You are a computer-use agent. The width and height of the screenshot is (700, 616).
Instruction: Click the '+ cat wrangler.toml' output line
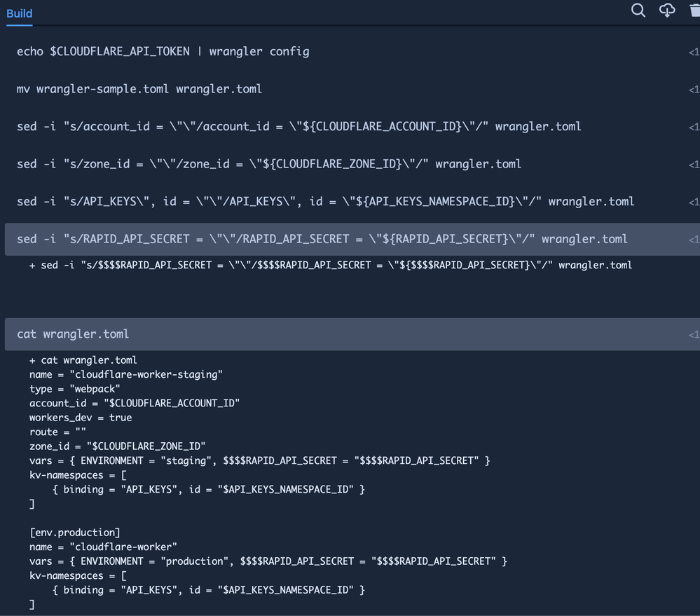(83, 360)
